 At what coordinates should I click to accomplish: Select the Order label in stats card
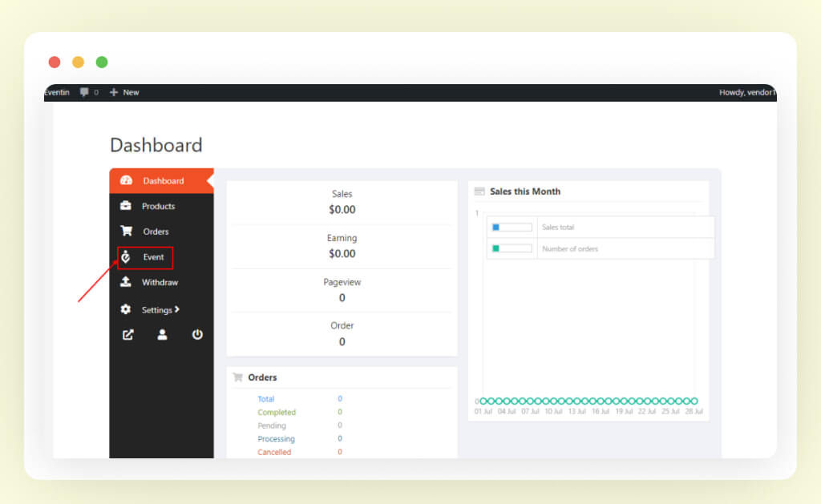click(342, 325)
